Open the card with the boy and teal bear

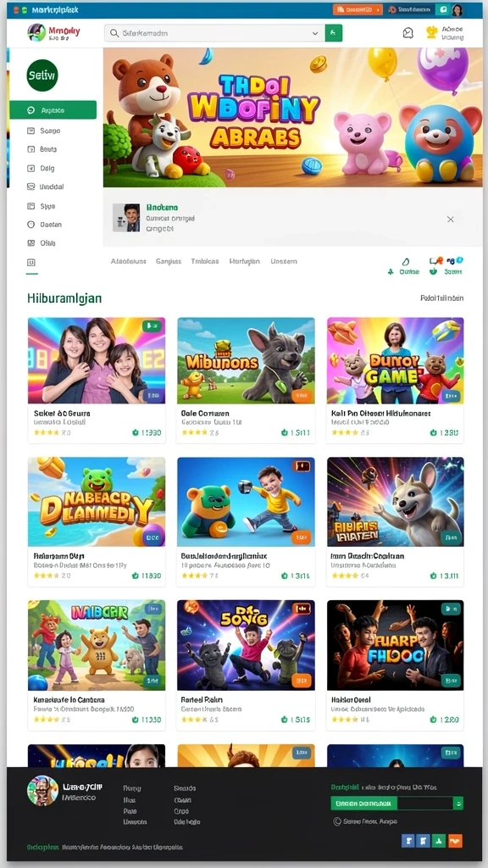click(247, 502)
